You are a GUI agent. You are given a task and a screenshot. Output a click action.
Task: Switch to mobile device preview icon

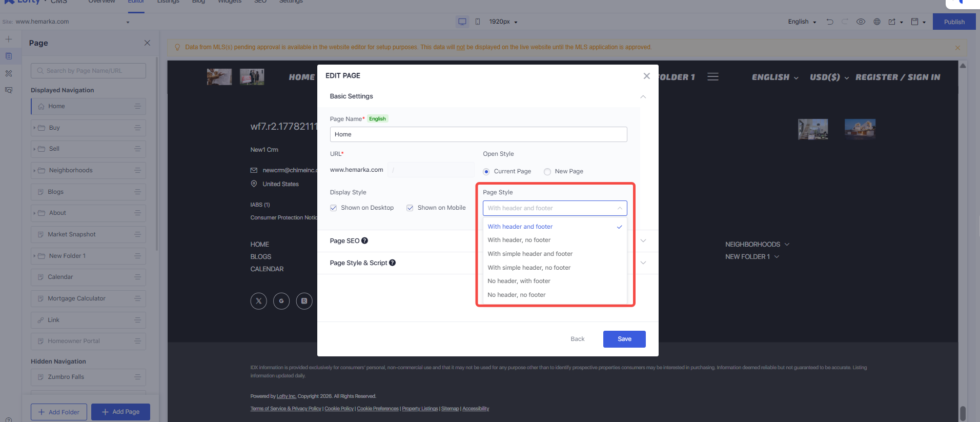pyautogui.click(x=478, y=22)
